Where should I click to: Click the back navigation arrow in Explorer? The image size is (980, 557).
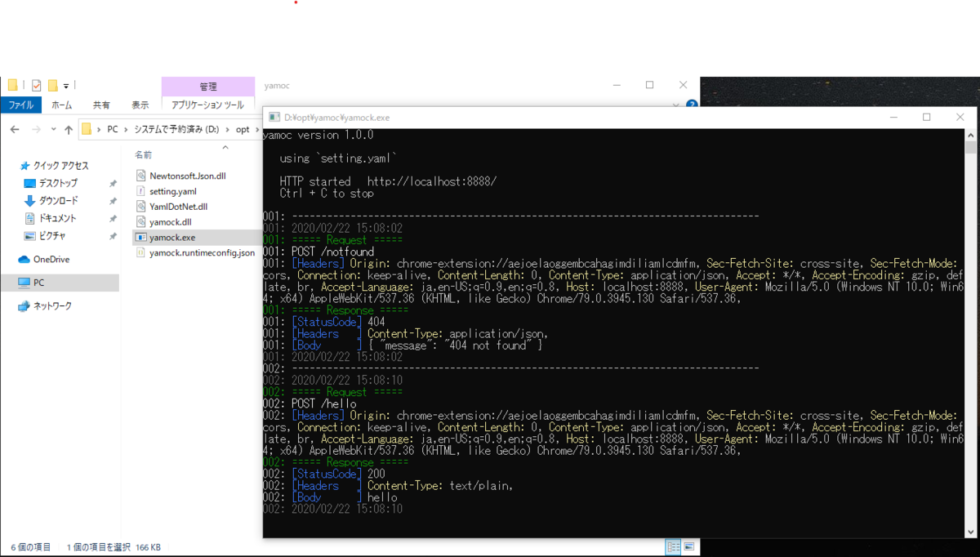(x=14, y=129)
